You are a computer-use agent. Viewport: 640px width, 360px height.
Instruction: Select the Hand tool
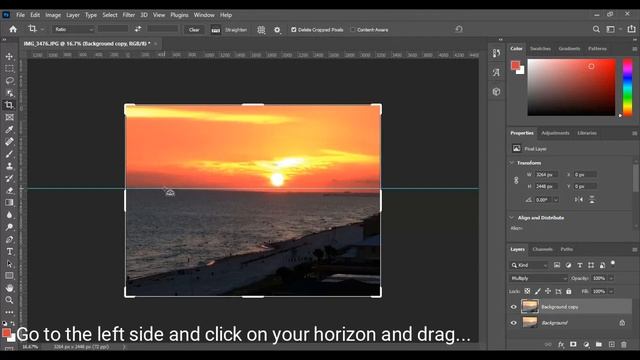9,288
